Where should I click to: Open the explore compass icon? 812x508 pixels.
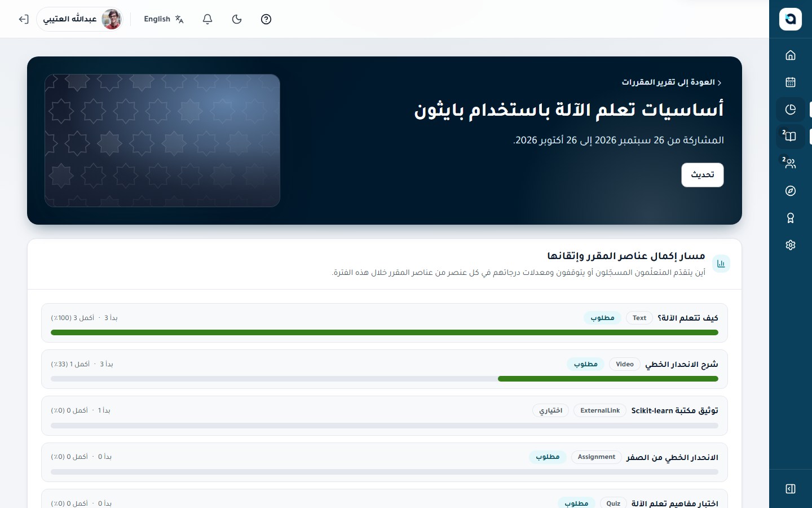(x=791, y=191)
